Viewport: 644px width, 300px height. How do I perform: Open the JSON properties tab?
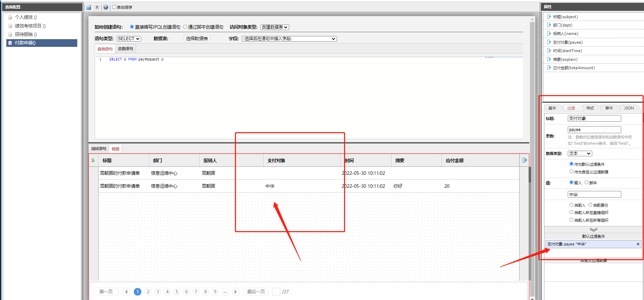click(x=629, y=108)
